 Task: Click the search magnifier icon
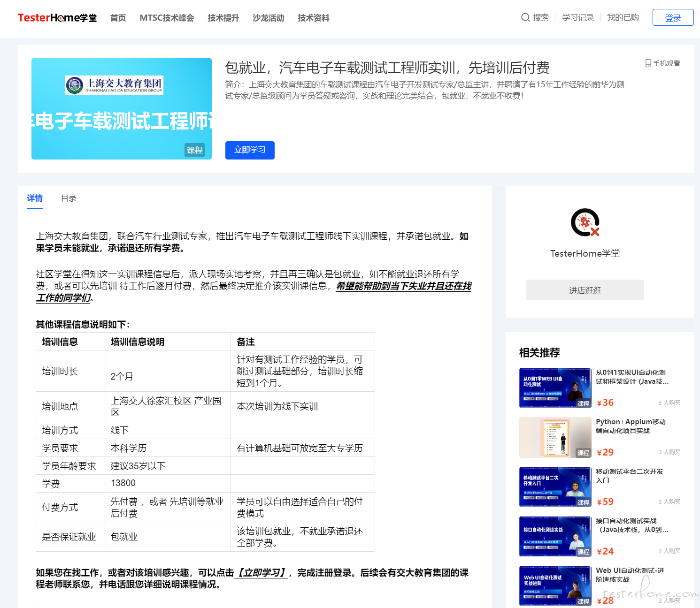point(525,17)
